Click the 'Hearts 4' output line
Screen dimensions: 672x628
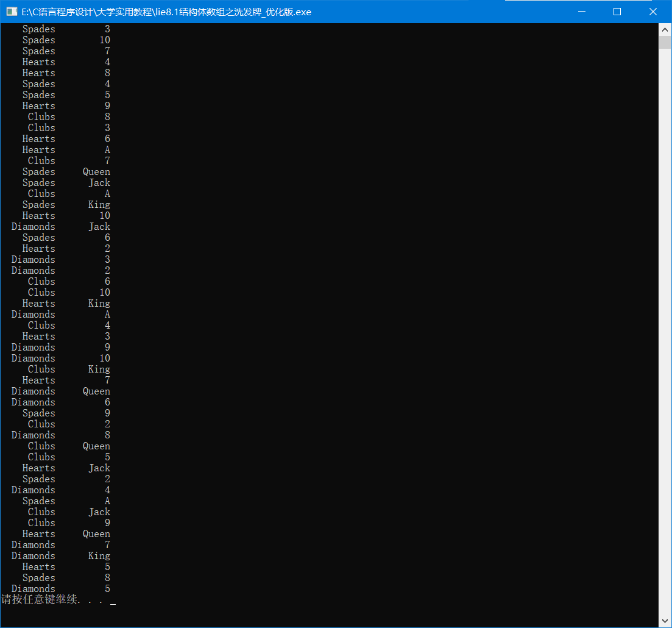tap(66, 62)
